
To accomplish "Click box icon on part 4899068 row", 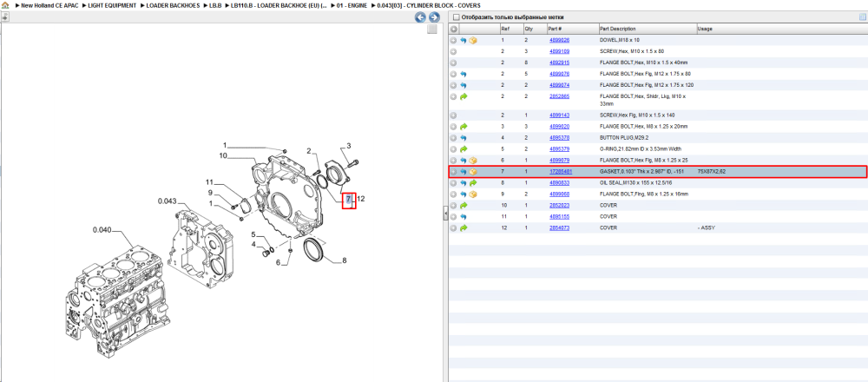I will pos(473,194).
